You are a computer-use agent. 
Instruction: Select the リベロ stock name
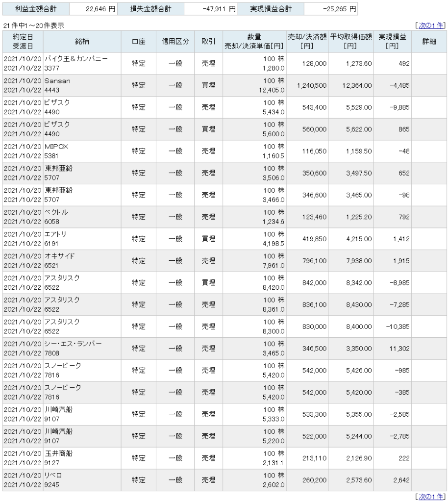point(53,476)
